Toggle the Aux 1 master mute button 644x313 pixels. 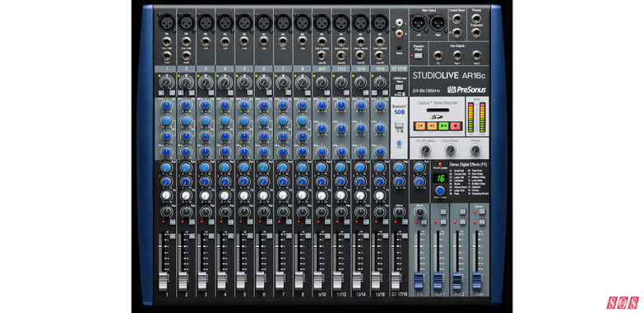(x=442, y=222)
